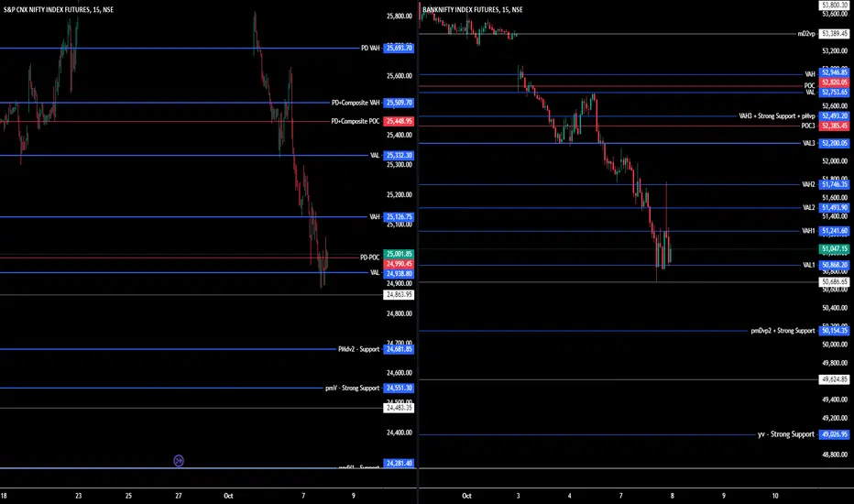The image size is (854, 504).
Task: Click the green 51,047.15 current price tag
Action: pos(835,249)
